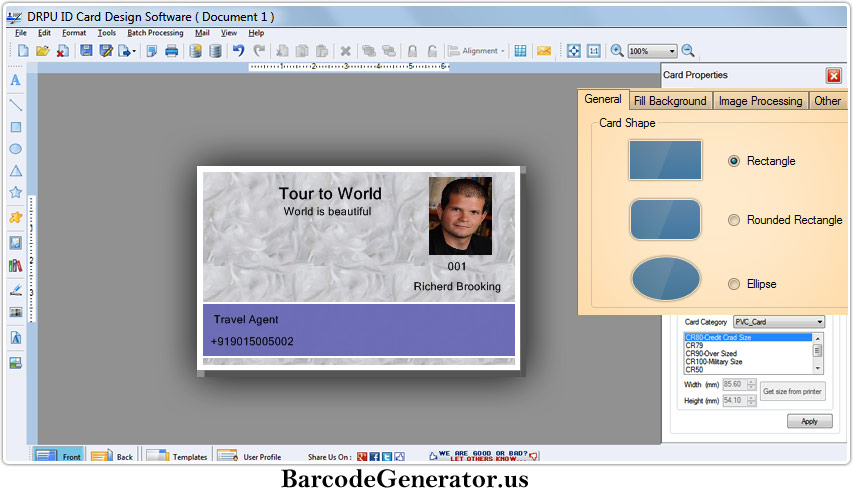Toggle the grid view icon
Screen dimensions: 853x488
[x=521, y=51]
